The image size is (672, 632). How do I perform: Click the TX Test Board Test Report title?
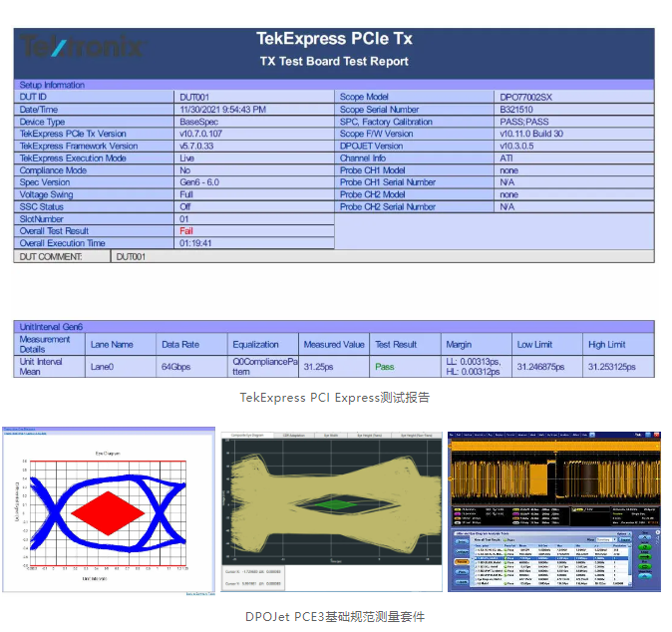click(334, 62)
